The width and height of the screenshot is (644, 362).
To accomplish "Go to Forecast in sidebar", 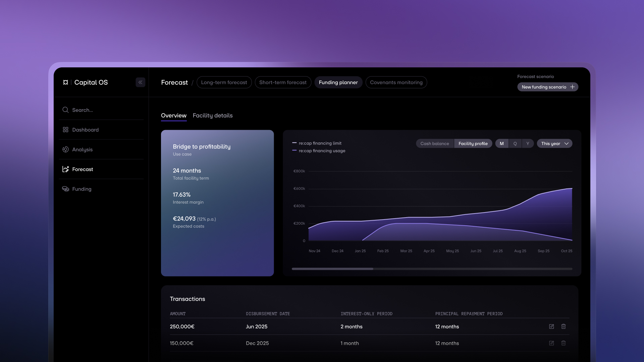I will pyautogui.click(x=83, y=169).
